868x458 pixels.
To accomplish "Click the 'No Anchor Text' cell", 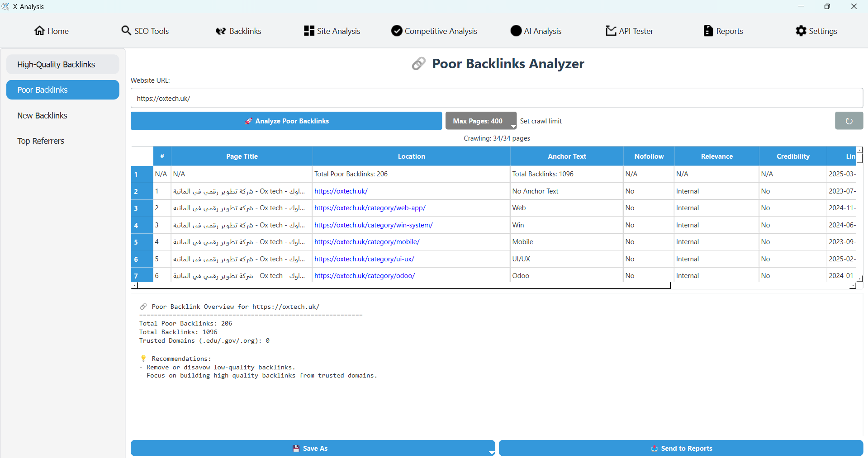I will click(x=567, y=191).
